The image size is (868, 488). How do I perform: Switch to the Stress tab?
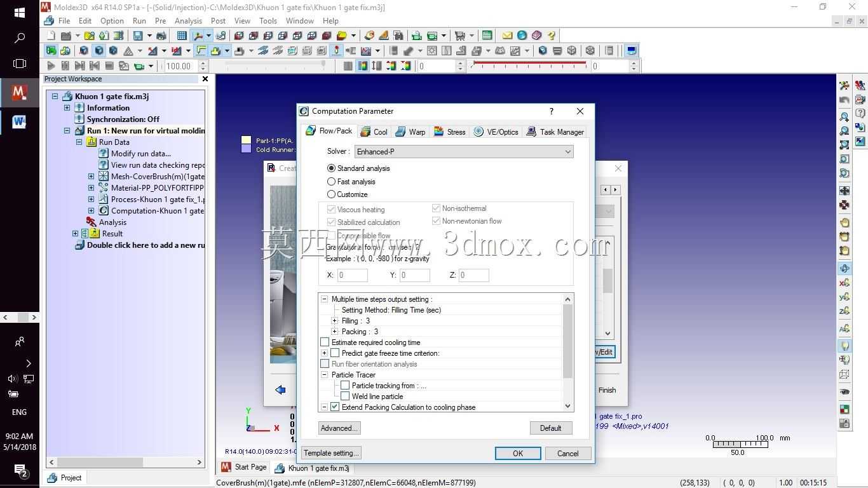click(450, 132)
